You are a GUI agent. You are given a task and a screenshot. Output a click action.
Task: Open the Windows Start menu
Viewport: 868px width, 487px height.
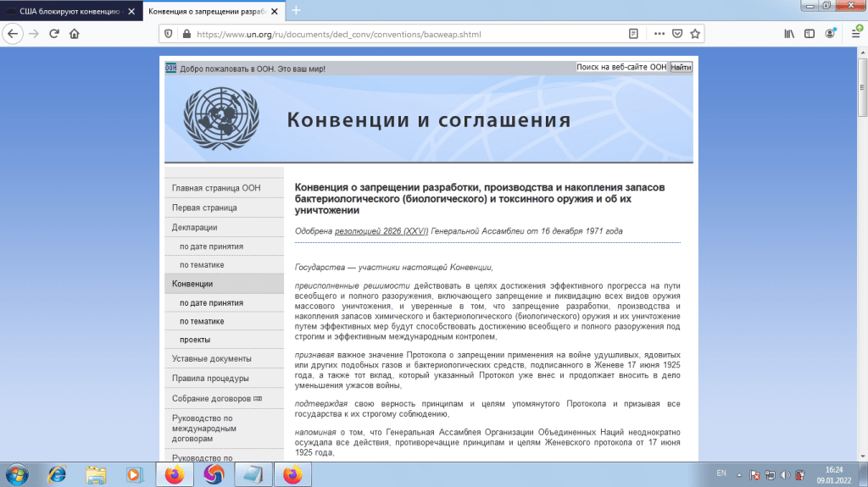17,475
